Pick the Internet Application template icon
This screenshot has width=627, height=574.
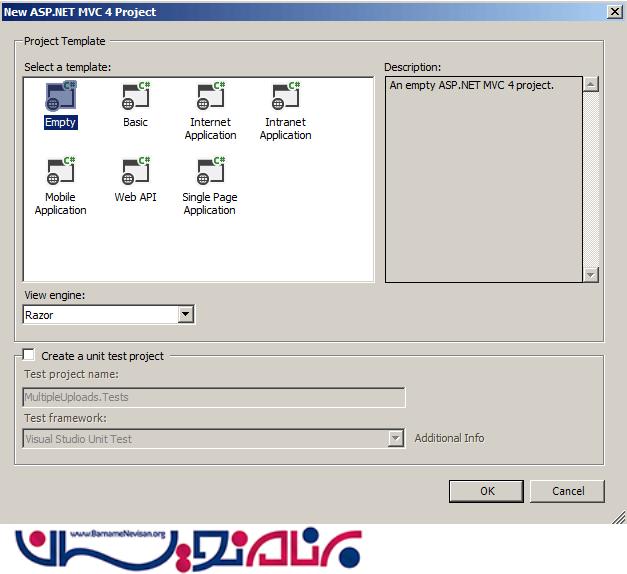210,97
